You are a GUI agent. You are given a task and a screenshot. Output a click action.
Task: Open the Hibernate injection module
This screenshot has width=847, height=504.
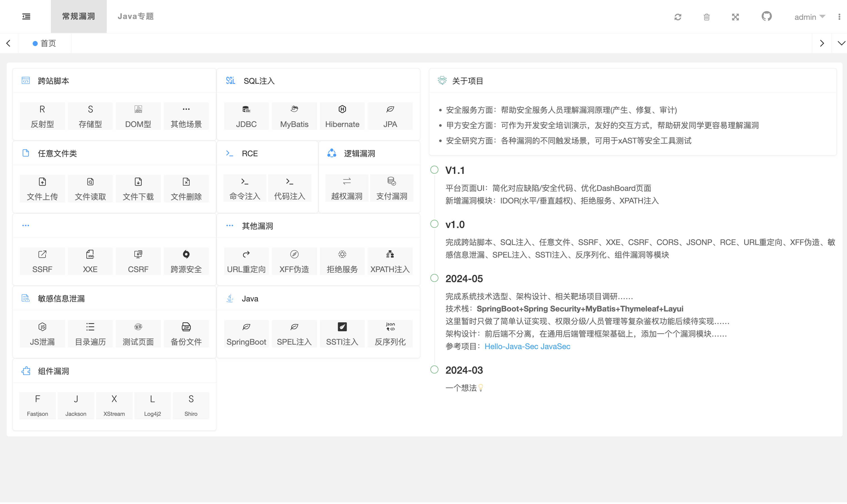(x=342, y=116)
